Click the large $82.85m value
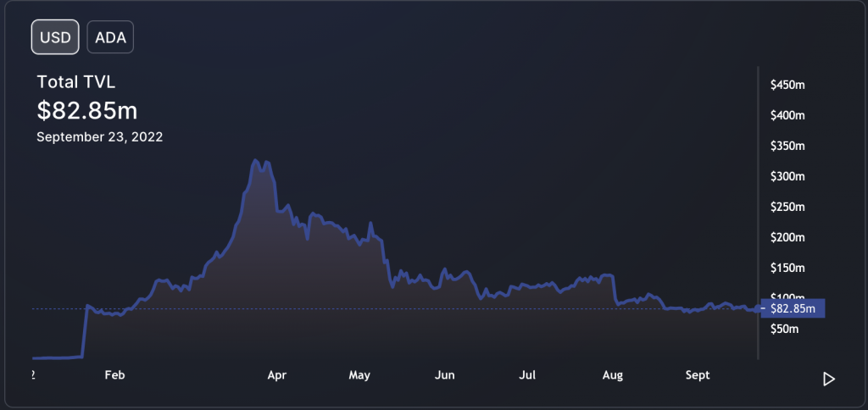Viewport: 868px width, 410px height. pyautogui.click(x=87, y=111)
